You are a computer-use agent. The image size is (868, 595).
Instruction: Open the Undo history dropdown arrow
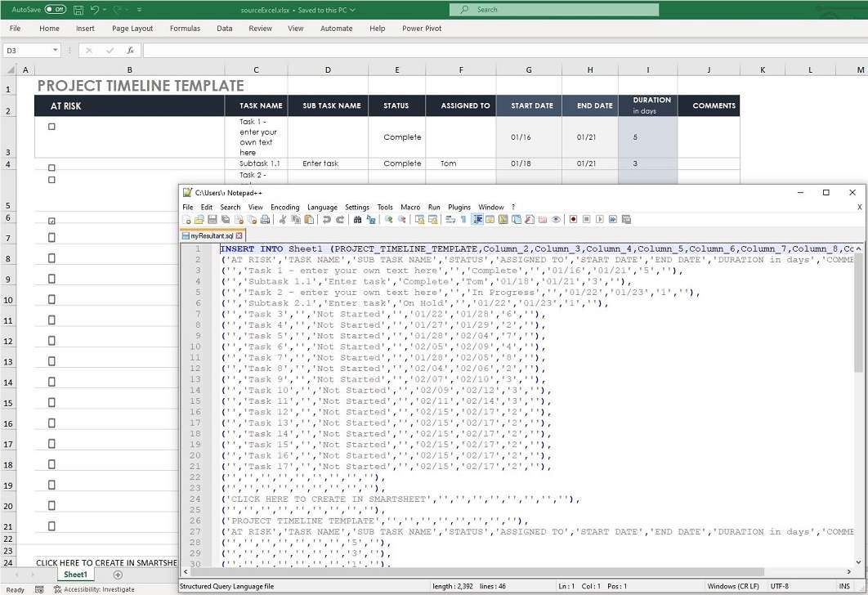(x=105, y=10)
